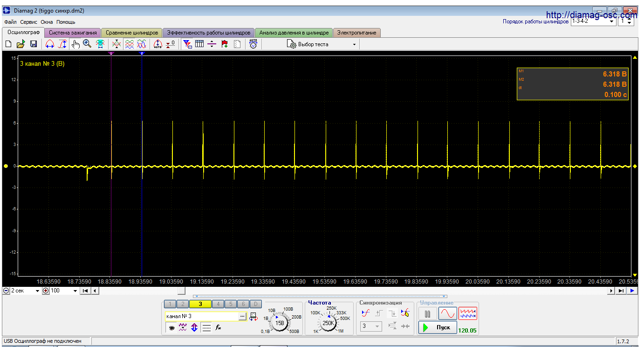Image resolution: width=644 pixels, height=347 pixels.
Task: Switch to Система зажигания tab
Action: pos(73,33)
